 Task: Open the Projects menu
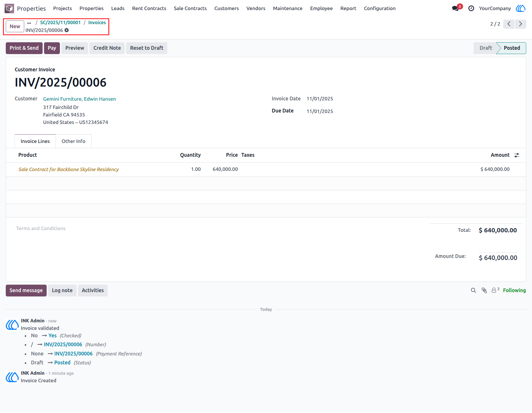[62, 8]
